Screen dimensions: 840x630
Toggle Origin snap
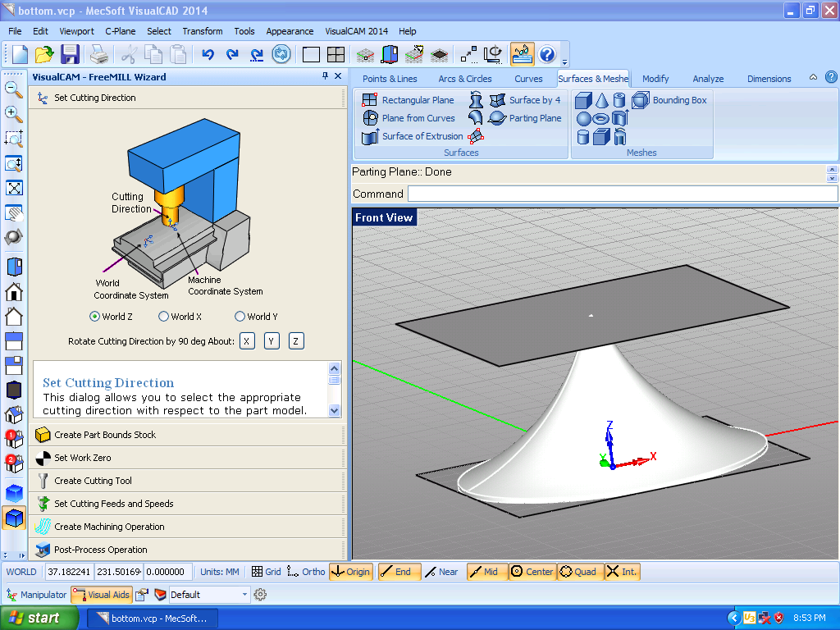(350, 572)
